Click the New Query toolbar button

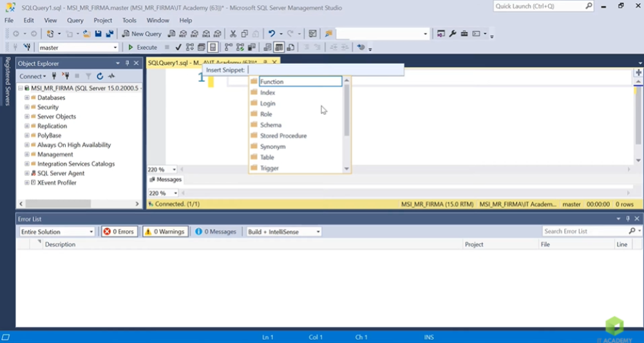click(142, 34)
